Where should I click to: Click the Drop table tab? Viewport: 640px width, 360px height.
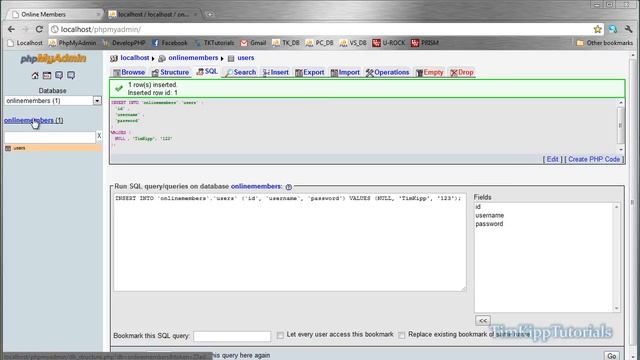point(462,72)
